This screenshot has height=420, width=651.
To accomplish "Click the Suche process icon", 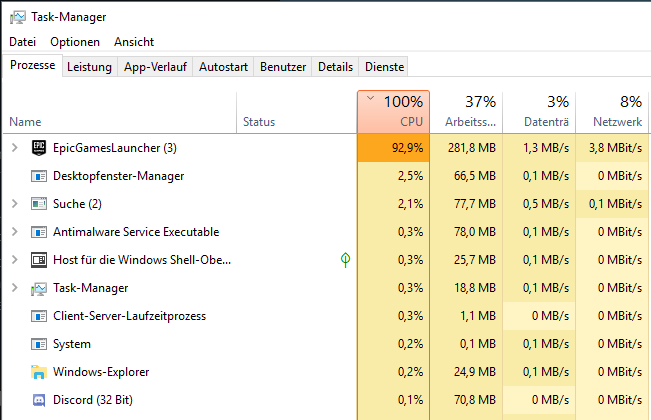I will (x=39, y=204).
